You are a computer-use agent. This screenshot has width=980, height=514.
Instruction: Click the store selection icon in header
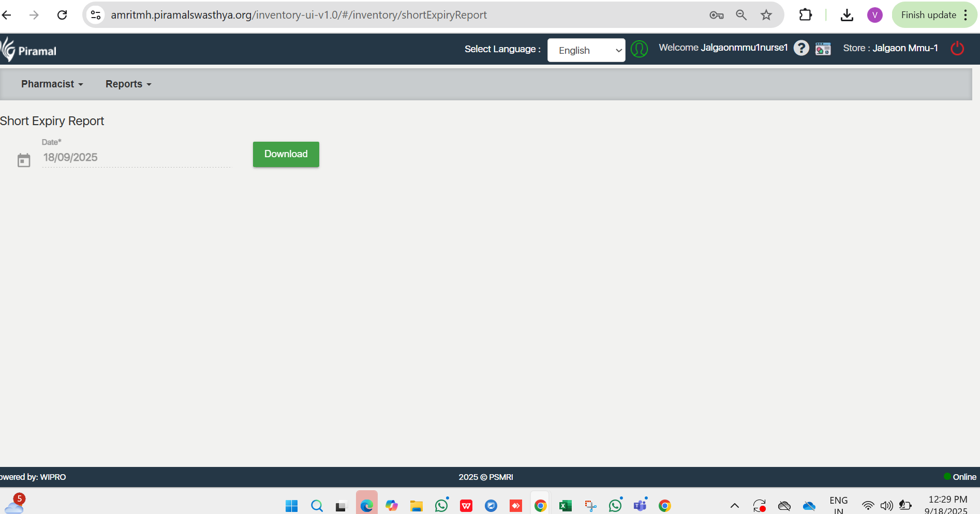coord(823,49)
